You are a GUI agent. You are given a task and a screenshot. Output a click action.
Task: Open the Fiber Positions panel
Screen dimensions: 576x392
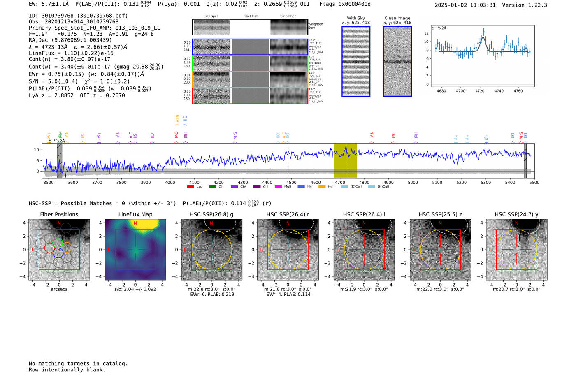tap(59, 250)
